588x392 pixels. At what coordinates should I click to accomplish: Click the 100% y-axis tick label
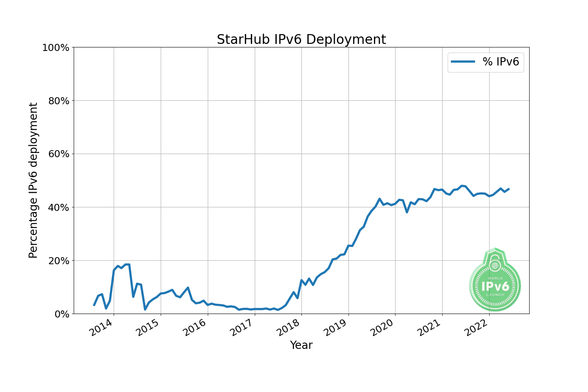point(56,48)
